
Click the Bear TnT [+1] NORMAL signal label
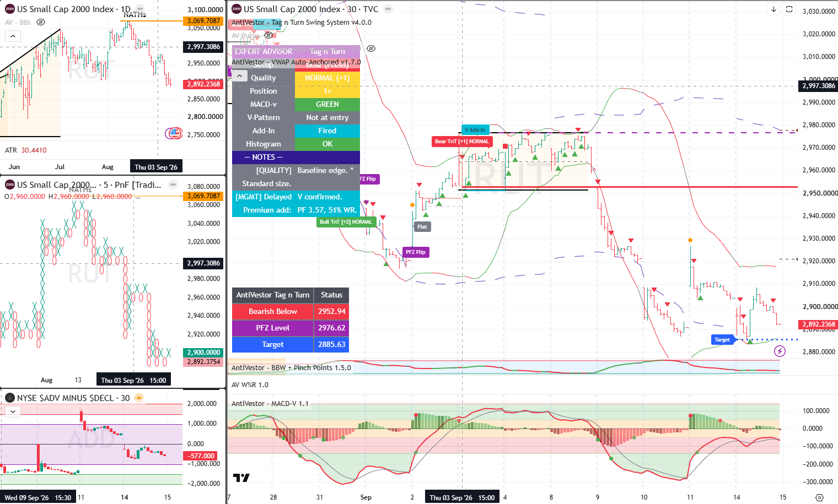click(461, 142)
